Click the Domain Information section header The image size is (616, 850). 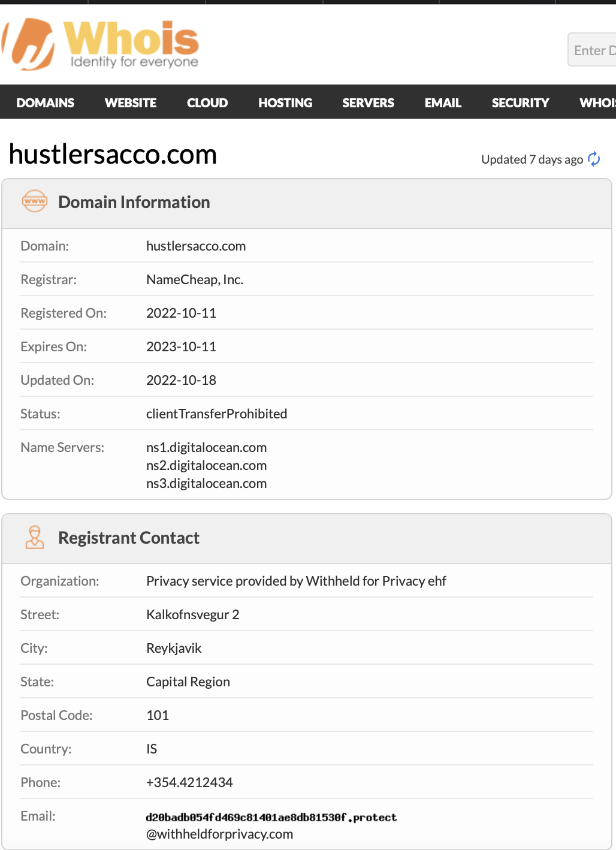(134, 203)
